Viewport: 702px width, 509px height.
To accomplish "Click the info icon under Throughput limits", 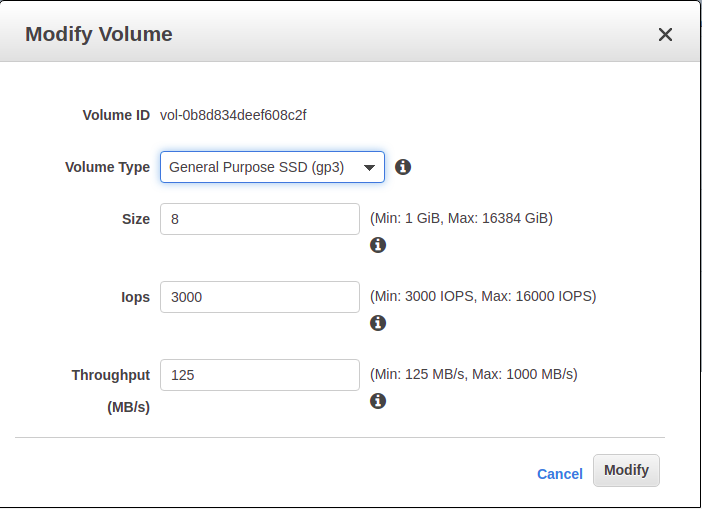I will tap(378, 401).
